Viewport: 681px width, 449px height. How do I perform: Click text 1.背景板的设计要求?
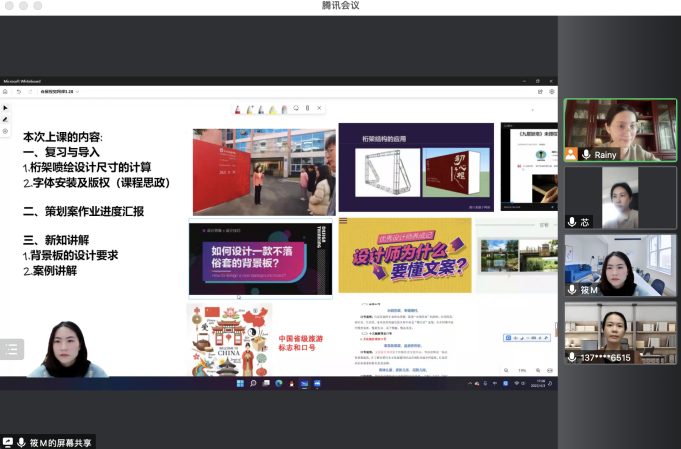coord(70,255)
